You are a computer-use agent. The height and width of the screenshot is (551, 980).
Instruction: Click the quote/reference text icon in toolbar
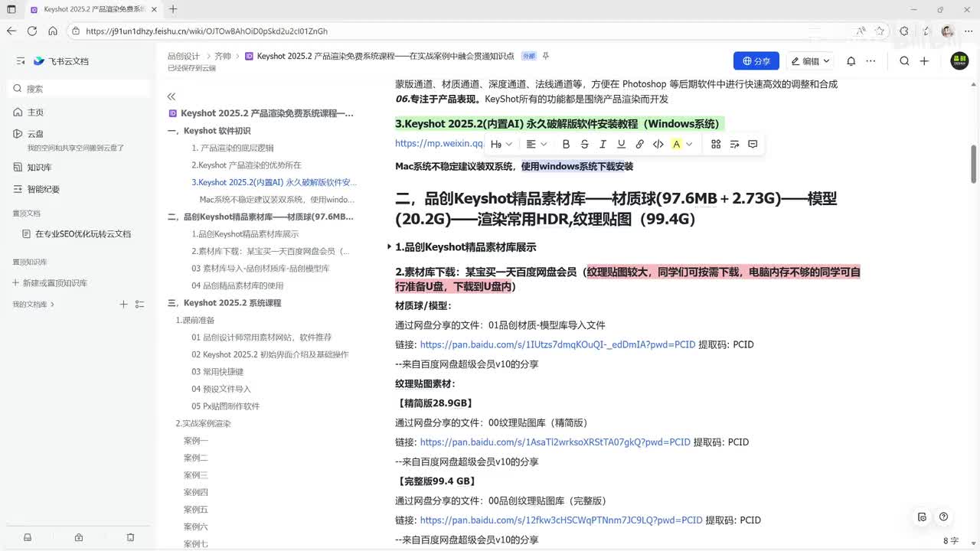point(734,144)
